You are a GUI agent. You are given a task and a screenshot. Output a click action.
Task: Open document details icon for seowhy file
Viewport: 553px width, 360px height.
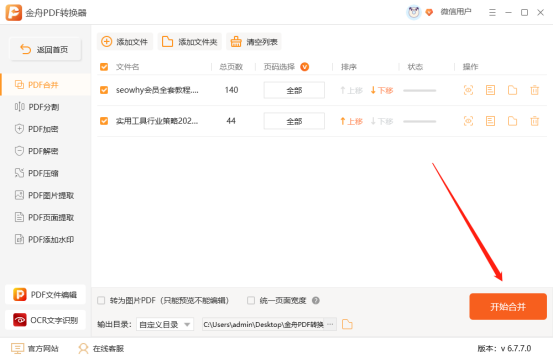[490, 90]
